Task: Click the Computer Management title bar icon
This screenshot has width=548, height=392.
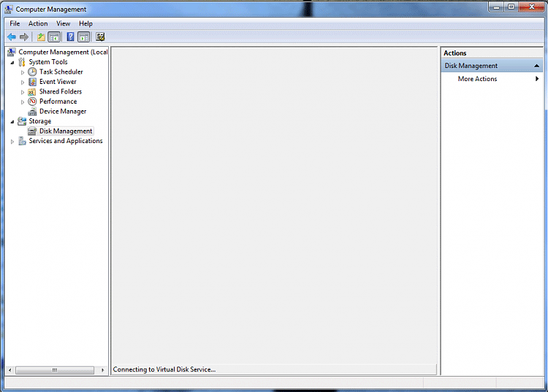Action: click(x=9, y=9)
